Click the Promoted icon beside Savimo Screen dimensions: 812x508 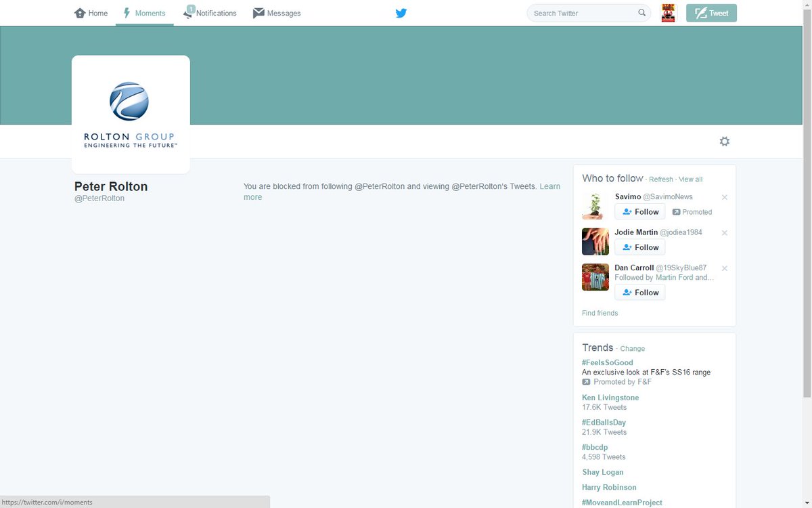(x=676, y=212)
